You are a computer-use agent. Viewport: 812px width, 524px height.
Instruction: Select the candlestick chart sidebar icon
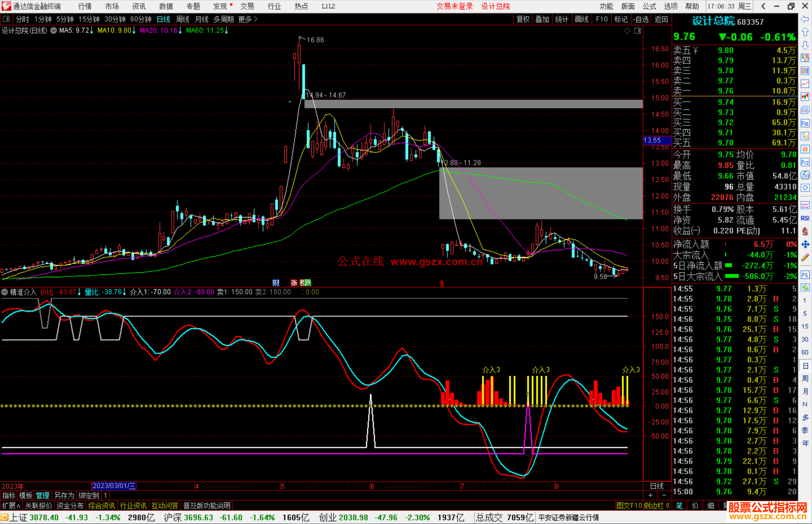805,97
